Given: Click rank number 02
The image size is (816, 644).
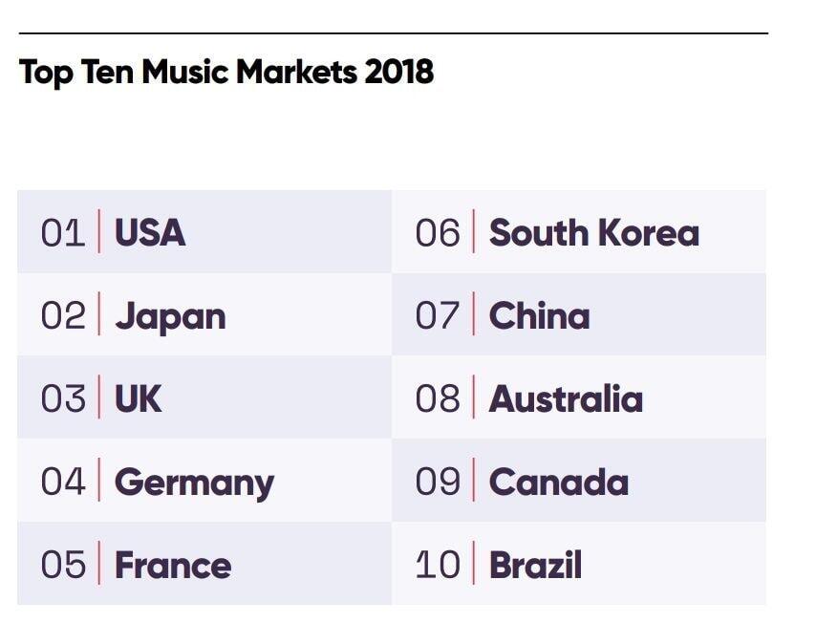Looking at the screenshot, I should (63, 315).
